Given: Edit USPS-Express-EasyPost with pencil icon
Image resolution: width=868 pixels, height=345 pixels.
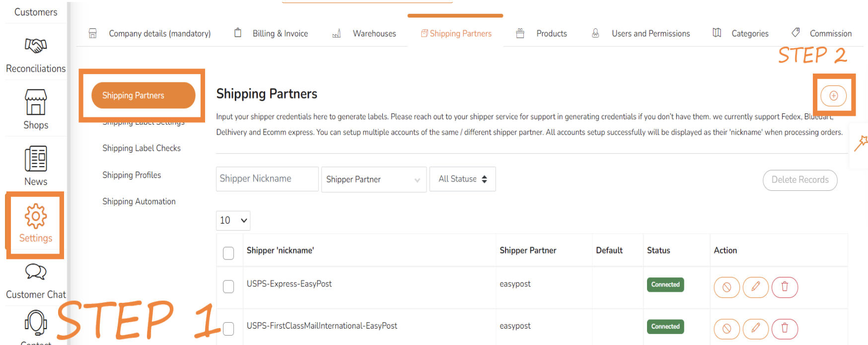Looking at the screenshot, I should pyautogui.click(x=755, y=287).
